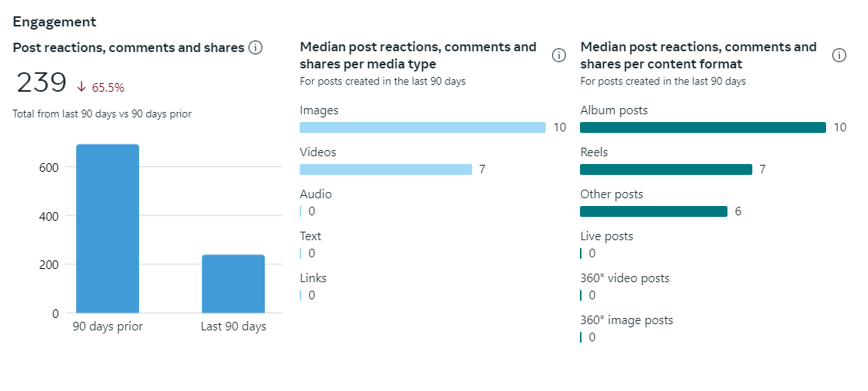This screenshot has height=391, width=868.
Task: Click the Other posts teal bar
Action: pos(654,211)
